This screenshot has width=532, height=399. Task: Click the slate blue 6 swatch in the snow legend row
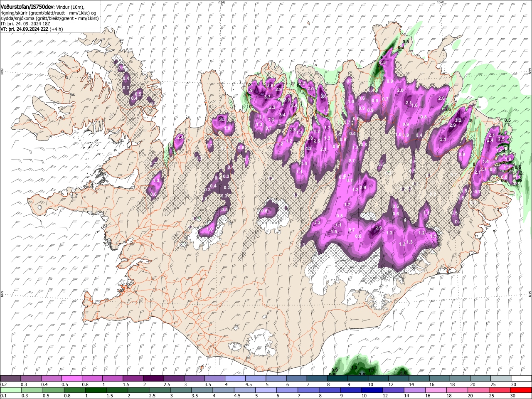(x=296, y=378)
